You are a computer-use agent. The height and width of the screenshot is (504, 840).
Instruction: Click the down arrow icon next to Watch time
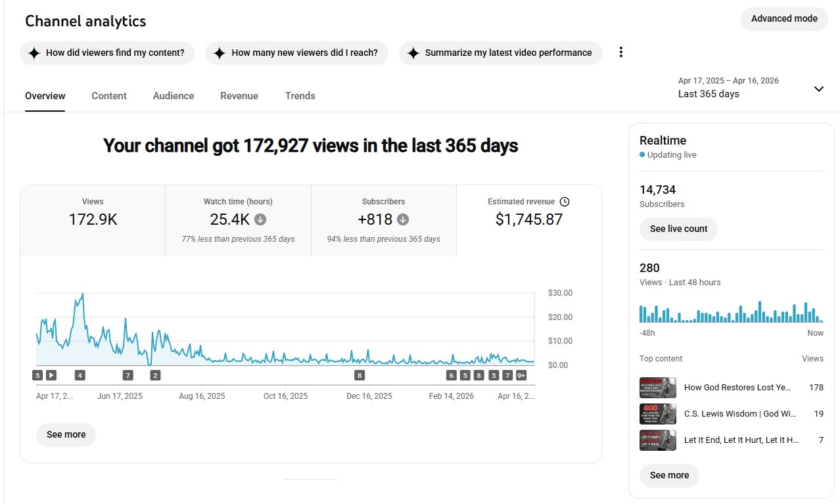260,219
